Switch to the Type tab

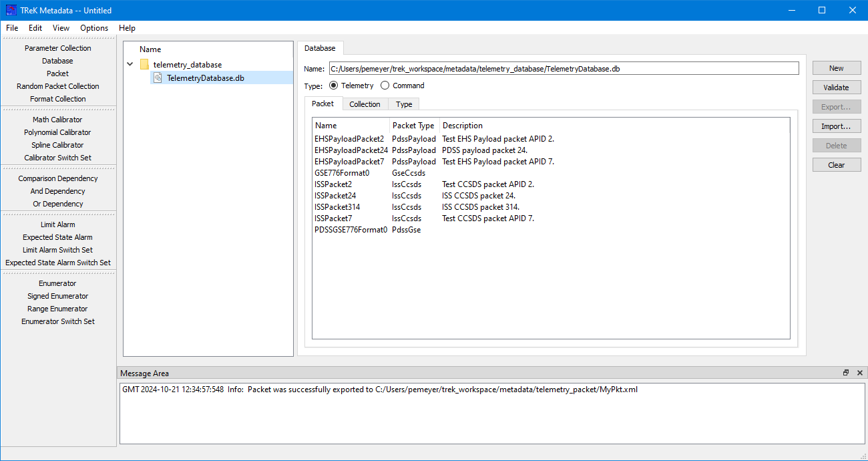click(x=404, y=104)
